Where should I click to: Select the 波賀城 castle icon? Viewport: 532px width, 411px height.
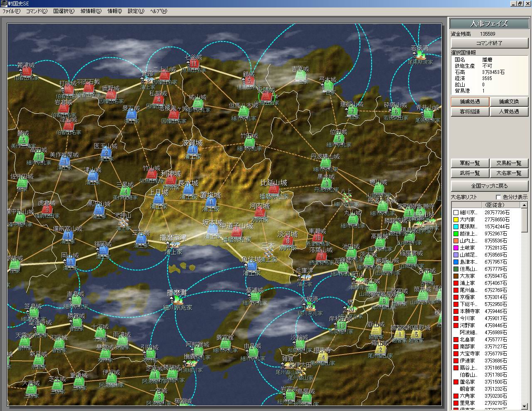(192, 150)
